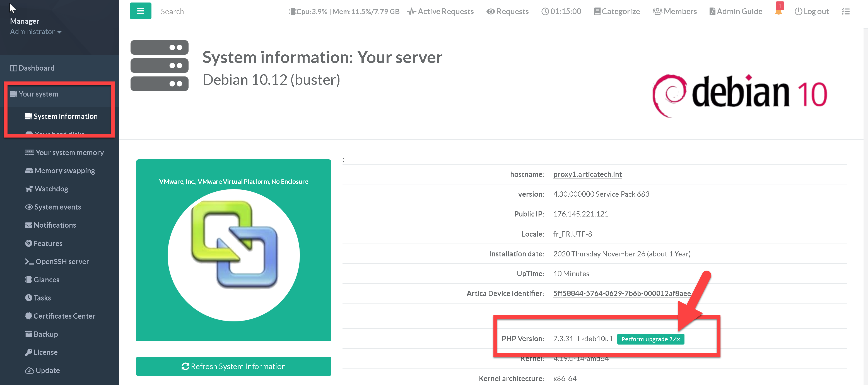Open the Admin Guide document
The height and width of the screenshot is (385, 868).
[x=736, y=11]
